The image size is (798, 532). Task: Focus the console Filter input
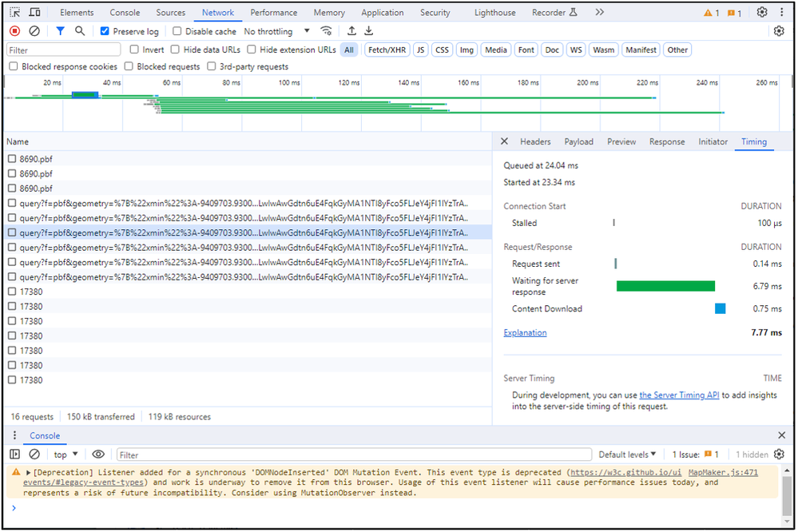click(354, 455)
